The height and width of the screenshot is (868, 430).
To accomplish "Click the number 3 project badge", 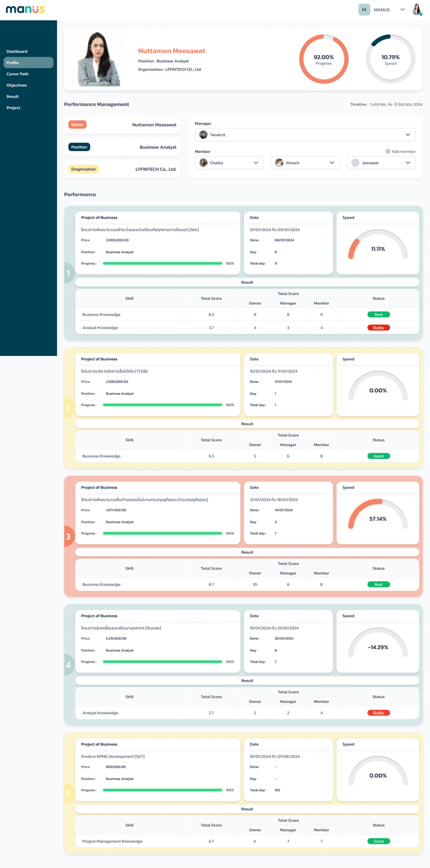I will click(x=68, y=536).
